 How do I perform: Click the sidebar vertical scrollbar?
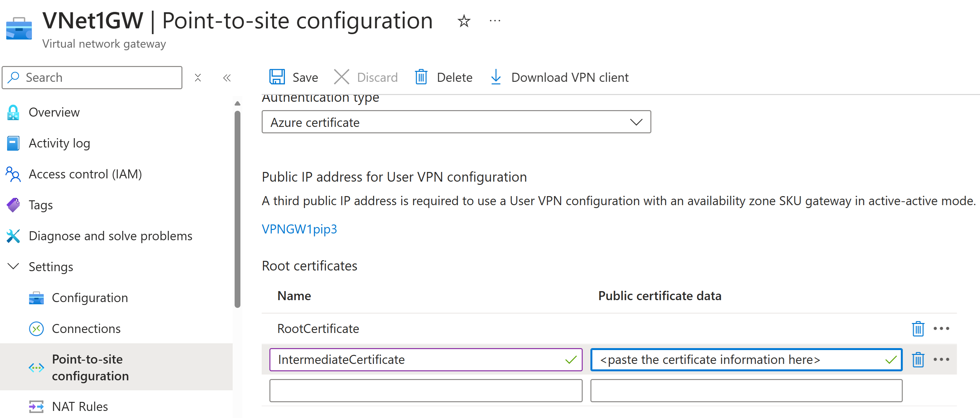click(x=238, y=209)
